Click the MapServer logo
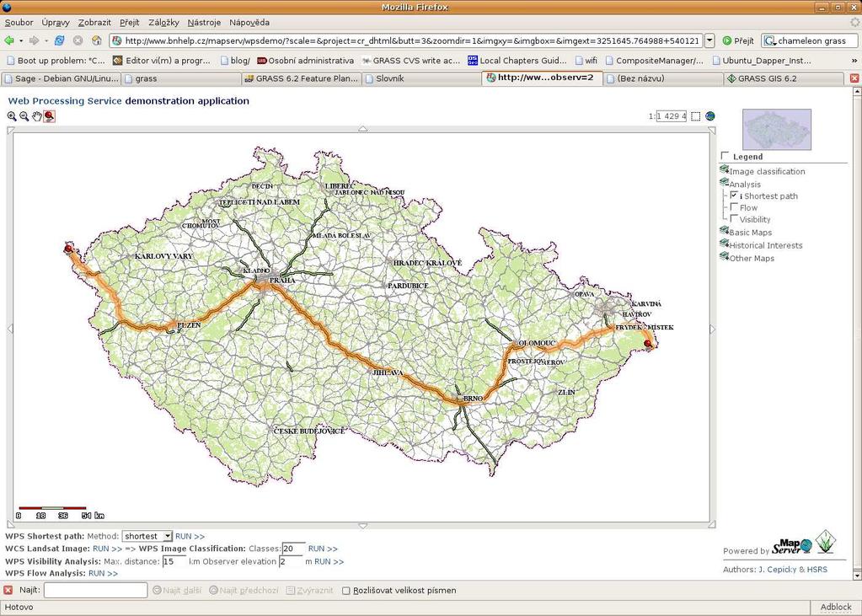 tap(791, 546)
